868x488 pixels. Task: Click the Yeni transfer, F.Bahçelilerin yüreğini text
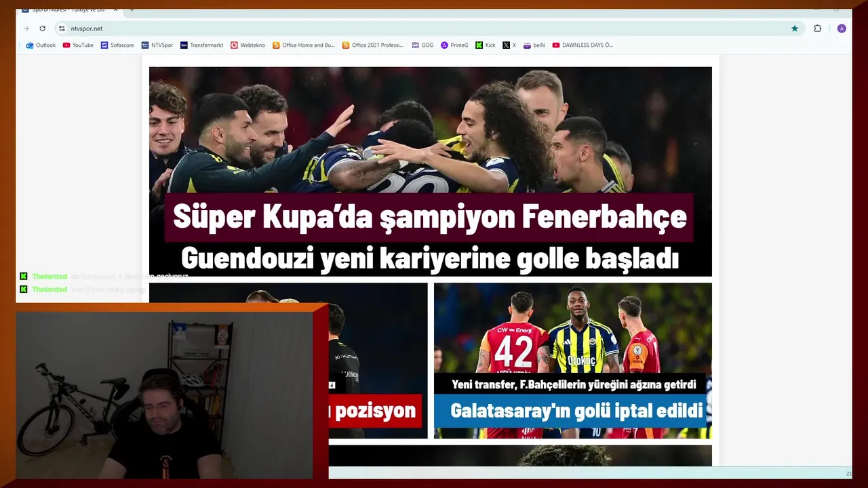point(574,384)
